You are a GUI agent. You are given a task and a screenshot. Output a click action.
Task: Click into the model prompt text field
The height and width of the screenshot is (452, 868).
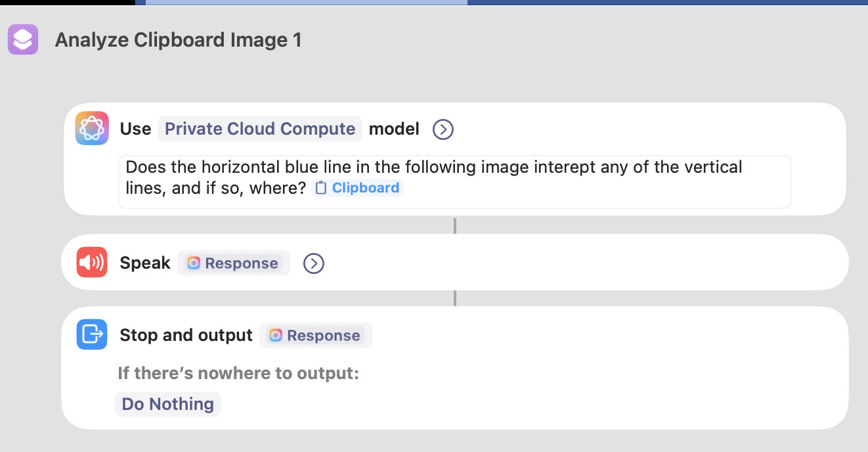[454, 182]
